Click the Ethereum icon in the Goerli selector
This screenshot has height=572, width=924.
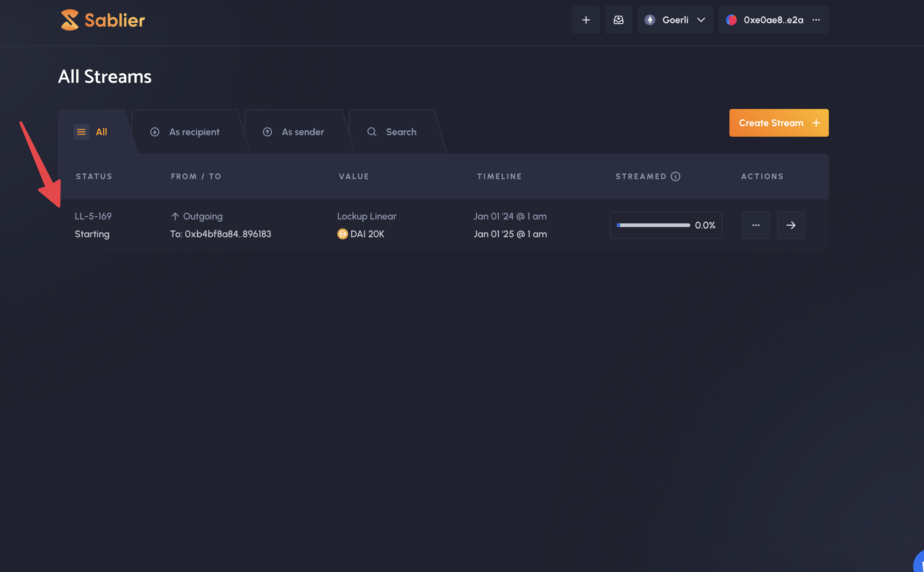pyautogui.click(x=651, y=20)
